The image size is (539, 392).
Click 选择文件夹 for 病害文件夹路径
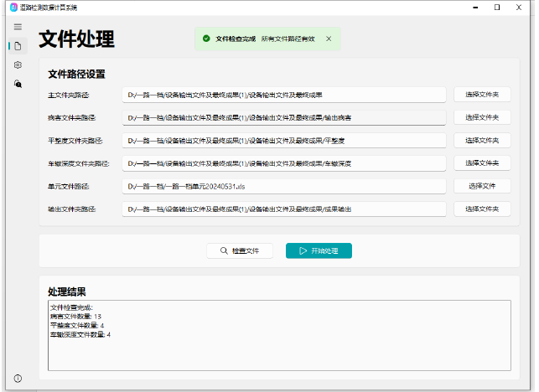click(x=482, y=117)
